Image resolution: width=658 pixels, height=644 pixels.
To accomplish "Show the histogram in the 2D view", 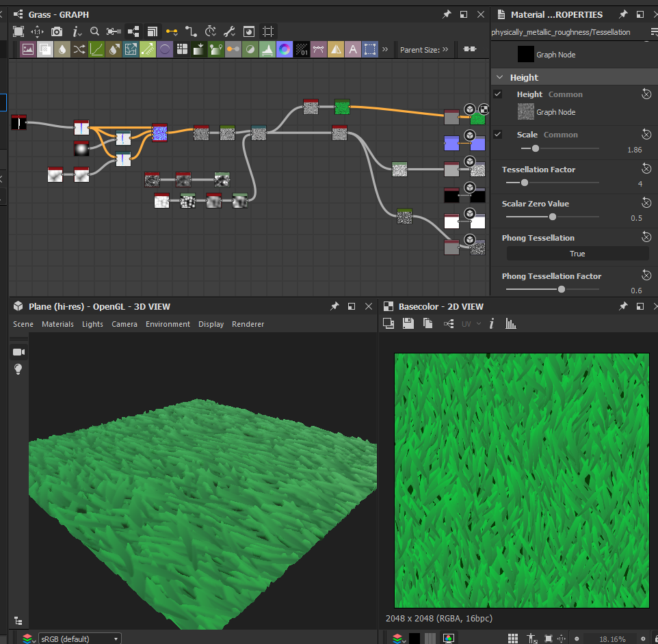I will [510, 323].
